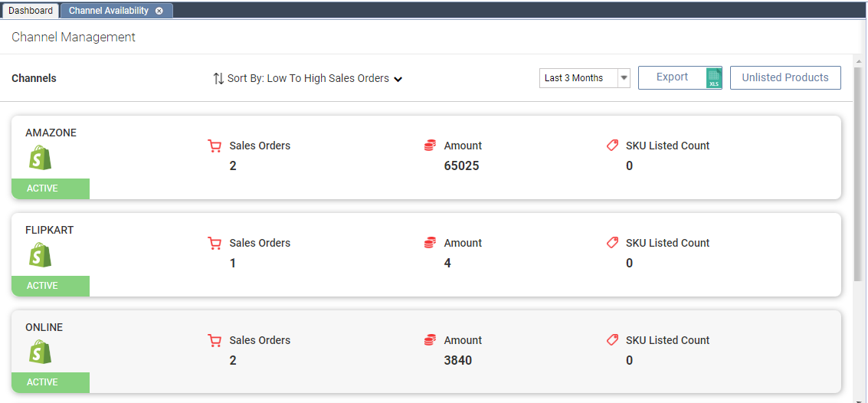Open Unlisted Products
The width and height of the screenshot is (868, 403).
[x=785, y=77]
